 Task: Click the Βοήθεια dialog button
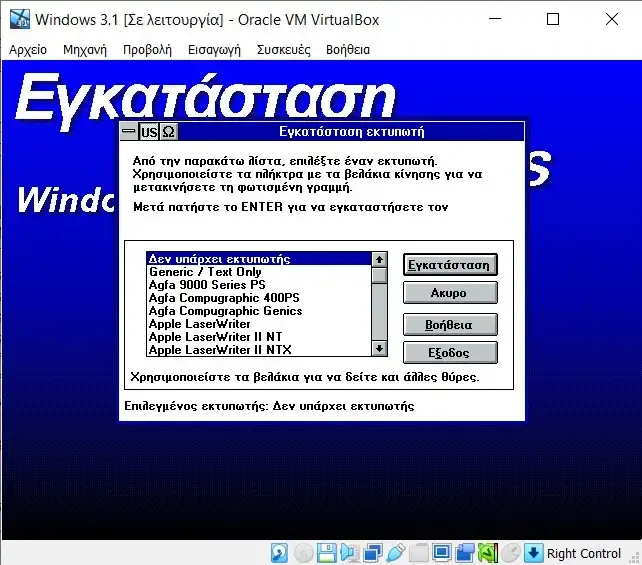450,324
